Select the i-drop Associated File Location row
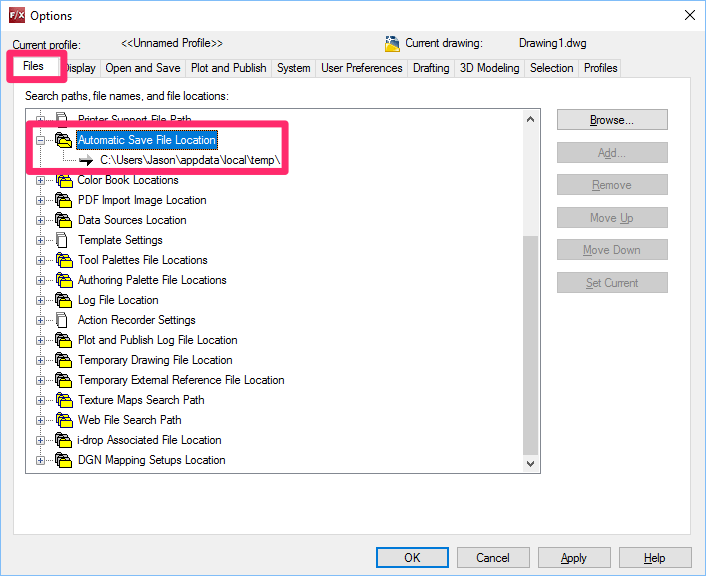The height and width of the screenshot is (576, 706). click(149, 440)
